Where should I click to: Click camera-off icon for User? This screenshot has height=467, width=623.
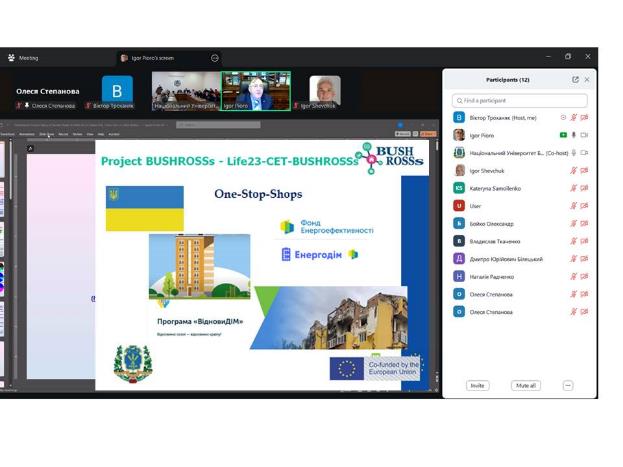[x=584, y=205]
